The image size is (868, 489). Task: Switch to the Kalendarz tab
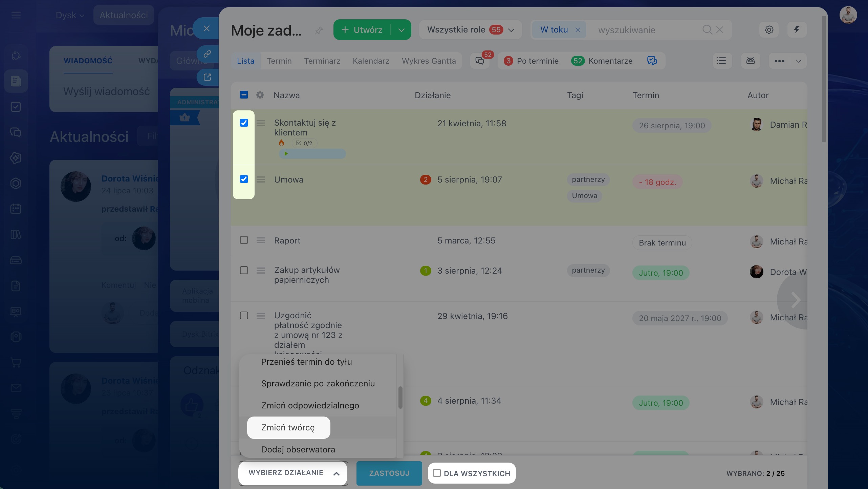pyautogui.click(x=371, y=61)
